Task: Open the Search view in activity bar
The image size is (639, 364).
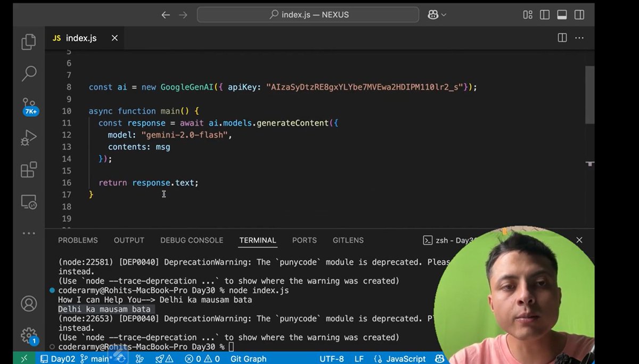Action: coord(29,73)
